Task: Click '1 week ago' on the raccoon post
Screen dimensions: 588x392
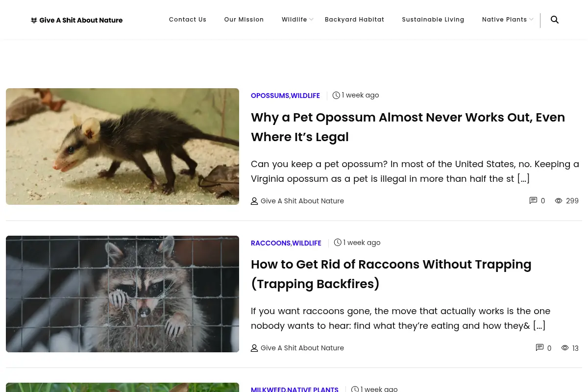Action: coord(362,242)
